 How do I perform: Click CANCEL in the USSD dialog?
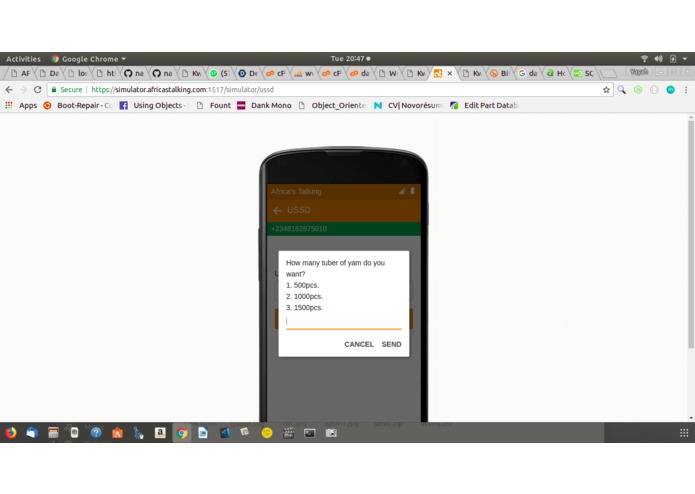point(359,344)
